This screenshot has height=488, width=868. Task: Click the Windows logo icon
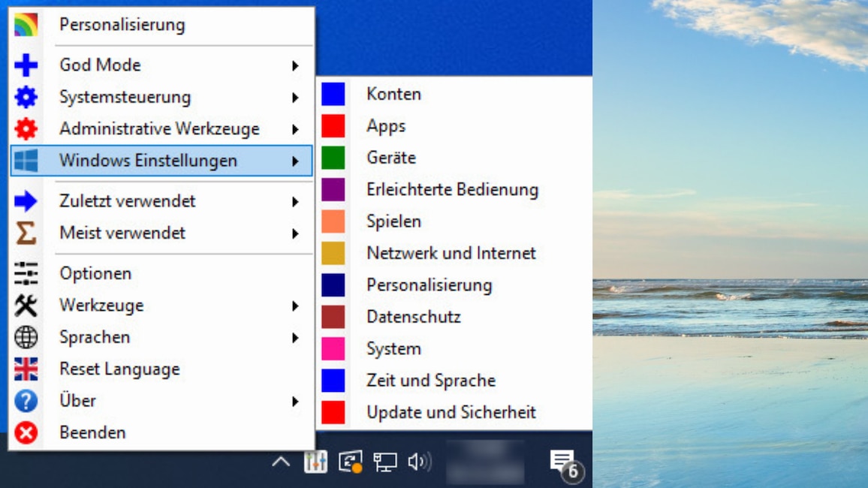click(x=26, y=161)
